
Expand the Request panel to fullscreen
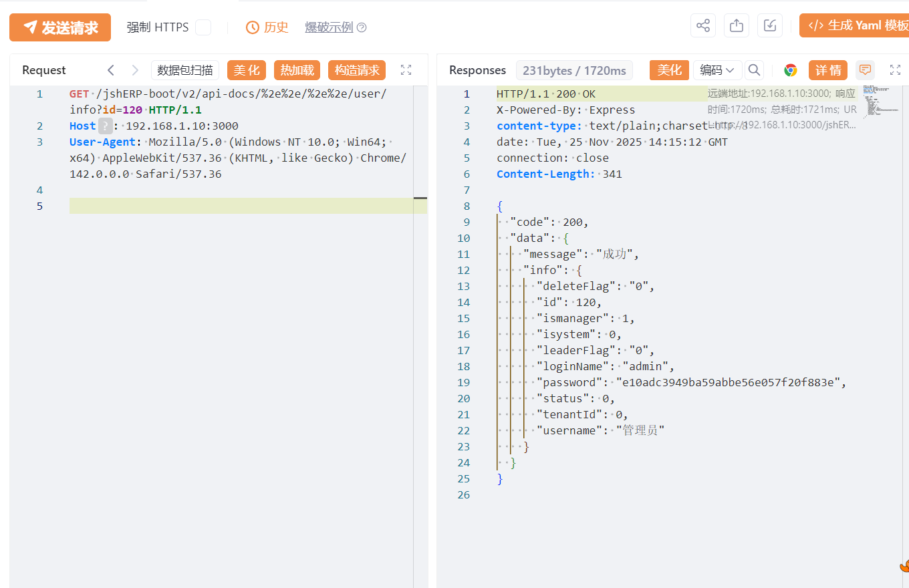point(406,70)
